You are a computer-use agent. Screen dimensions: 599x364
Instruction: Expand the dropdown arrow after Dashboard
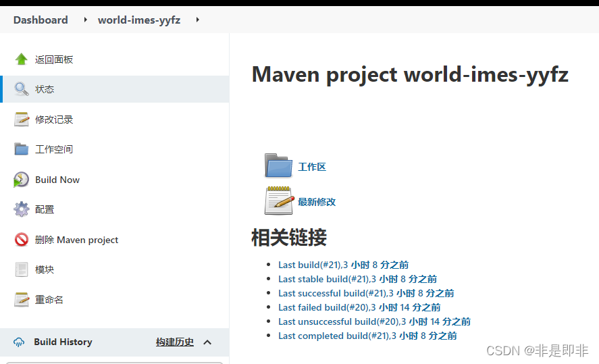coord(85,20)
